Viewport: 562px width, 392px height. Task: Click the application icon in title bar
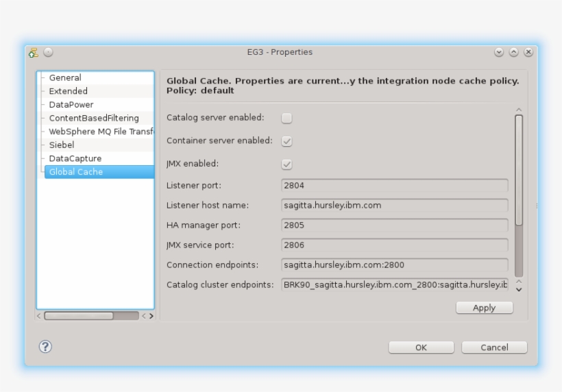click(34, 52)
